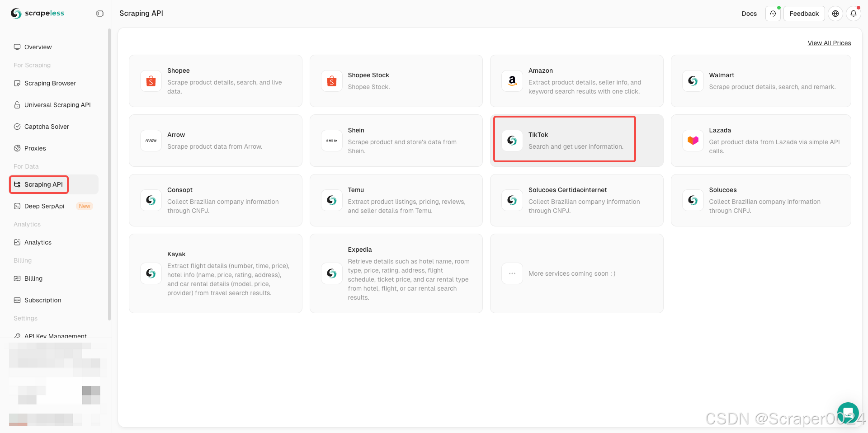Open the notifications bell
The height and width of the screenshot is (433, 868).
[854, 14]
